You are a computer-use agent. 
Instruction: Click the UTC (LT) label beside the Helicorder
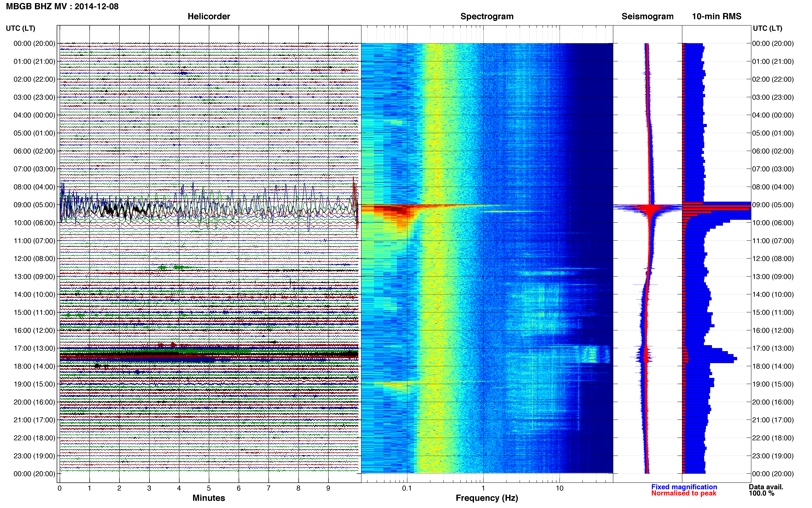(x=21, y=28)
